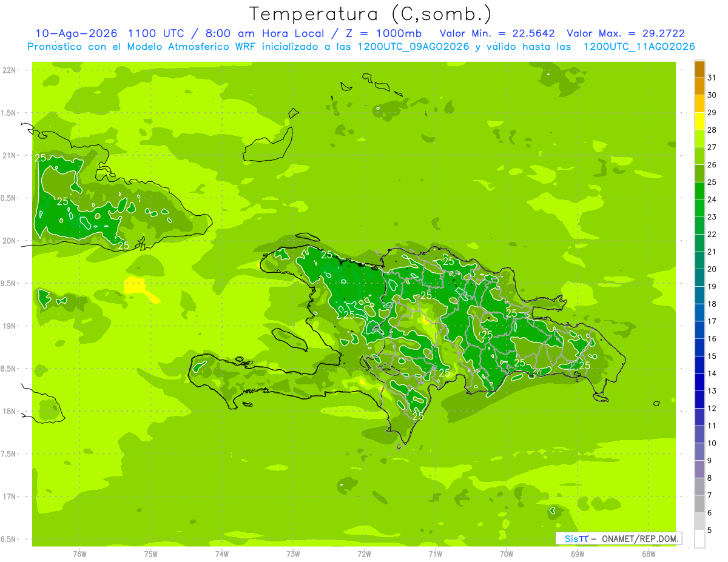Click the '8.5N' latitude axis label
The height and width of the screenshot is (562, 728).
(8, 369)
